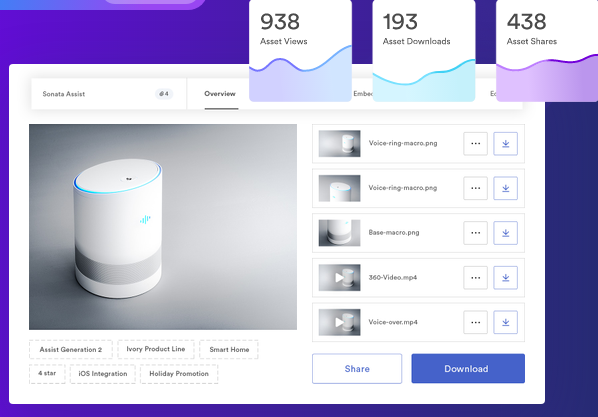The height and width of the screenshot is (417, 598).
Task: Select the Smart Home tag
Action: pyautogui.click(x=229, y=349)
